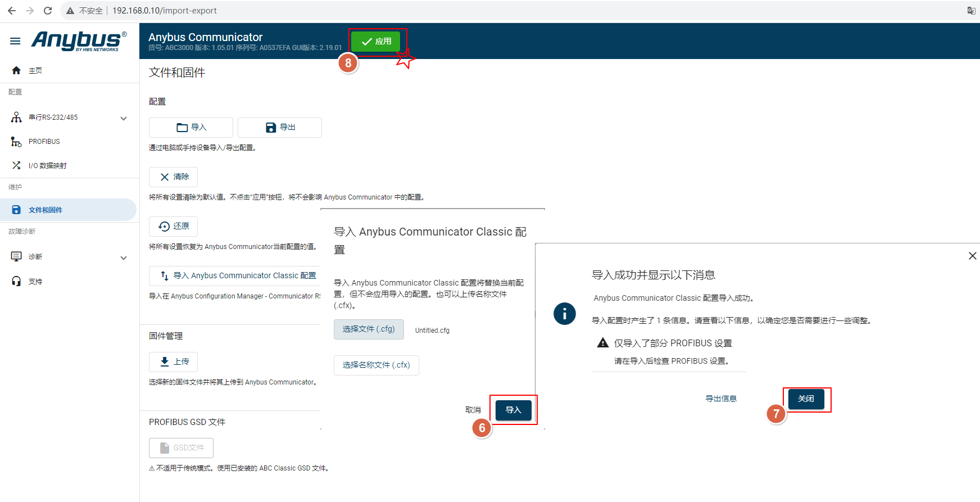Expand the 诊断 chevron
This screenshot has height=502, width=980.
click(124, 258)
